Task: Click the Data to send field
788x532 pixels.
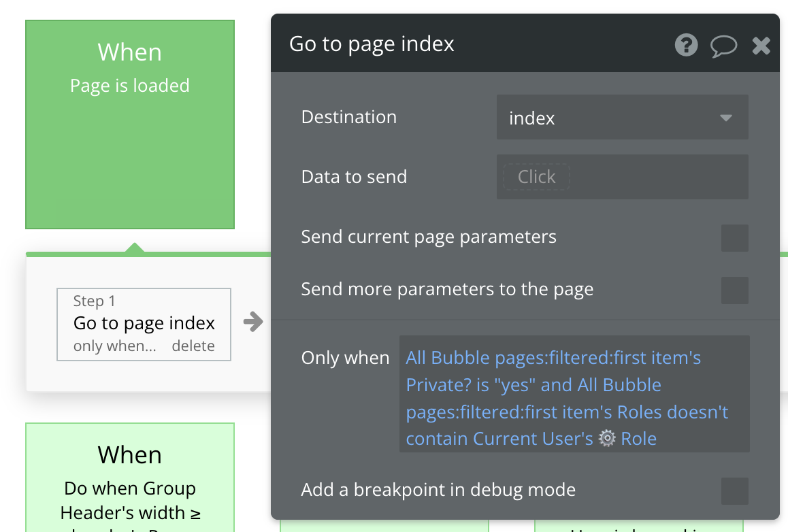Action: point(536,177)
